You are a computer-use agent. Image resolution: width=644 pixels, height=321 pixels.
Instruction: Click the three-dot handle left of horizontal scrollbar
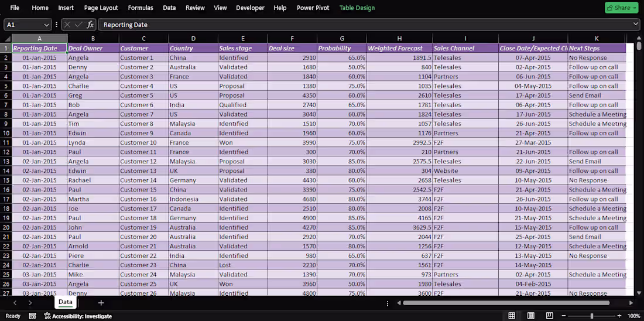388,303
